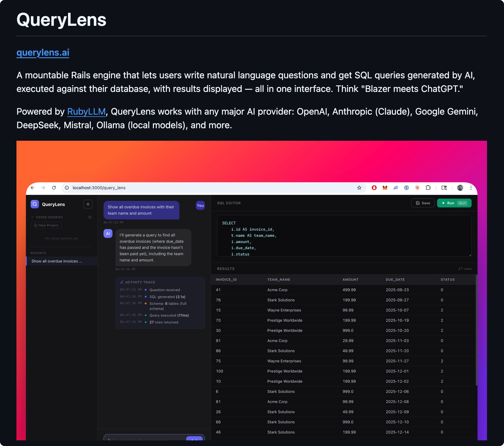
Task: Click the TEAM_NAME column header
Action: 279,280
